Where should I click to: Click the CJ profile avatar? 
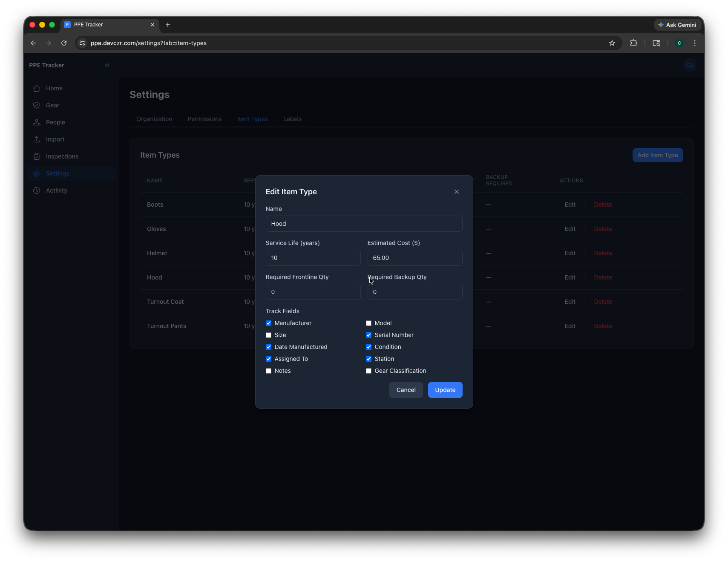click(x=689, y=65)
